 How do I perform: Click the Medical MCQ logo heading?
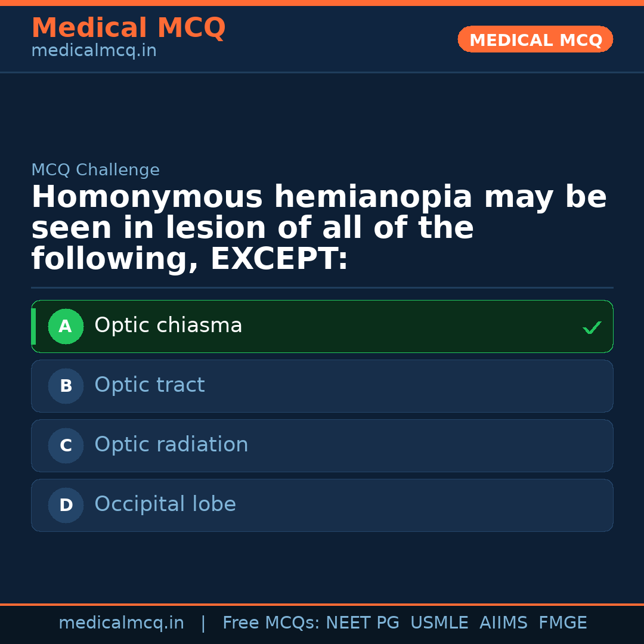coord(128,27)
